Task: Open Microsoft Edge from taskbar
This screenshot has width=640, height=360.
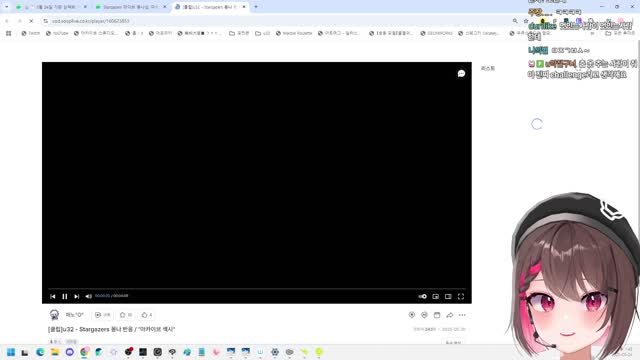Action: point(40,352)
